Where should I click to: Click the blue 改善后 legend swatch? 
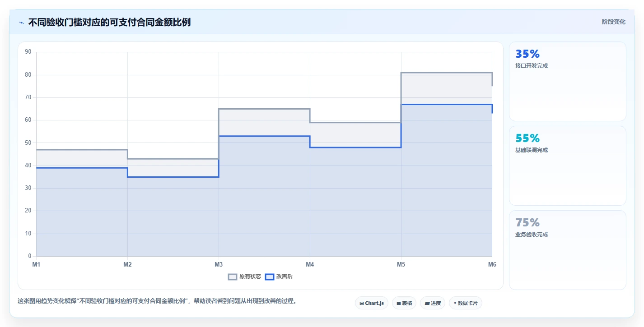(x=269, y=276)
